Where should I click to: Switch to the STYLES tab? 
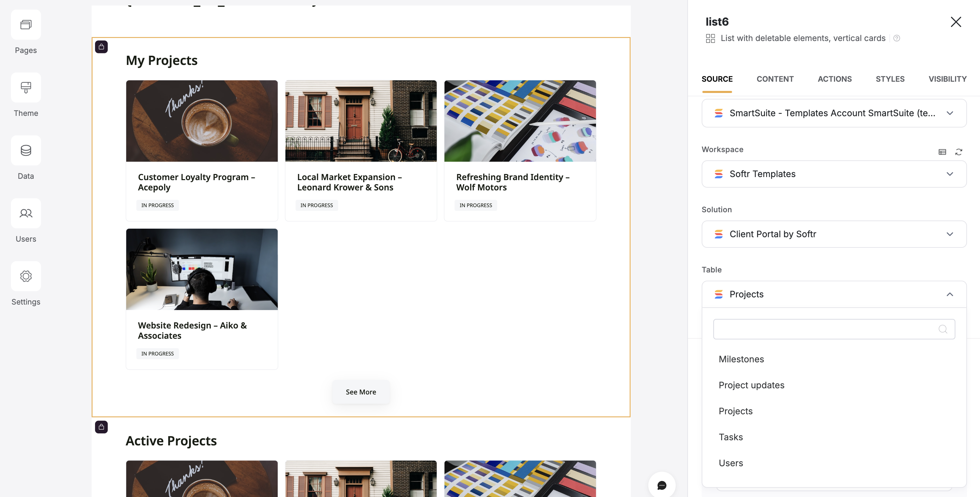coord(890,79)
